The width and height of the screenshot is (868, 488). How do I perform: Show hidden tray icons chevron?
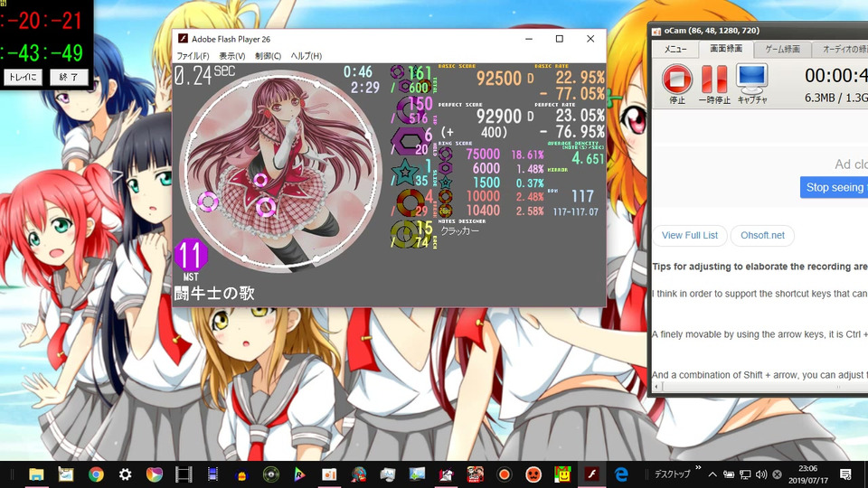pos(712,474)
